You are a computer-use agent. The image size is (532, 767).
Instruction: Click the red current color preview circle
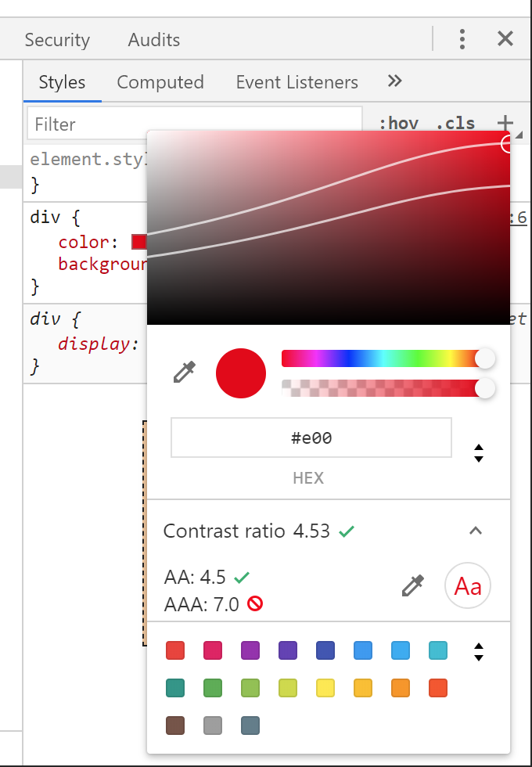tap(241, 373)
